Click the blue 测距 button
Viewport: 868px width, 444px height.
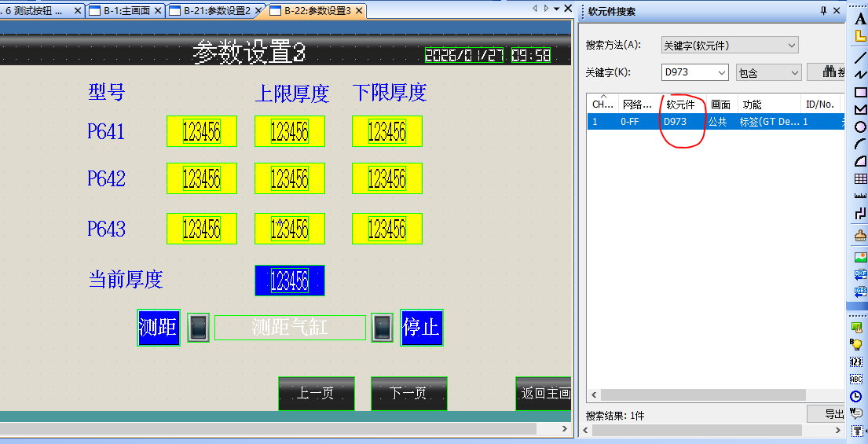click(x=158, y=328)
